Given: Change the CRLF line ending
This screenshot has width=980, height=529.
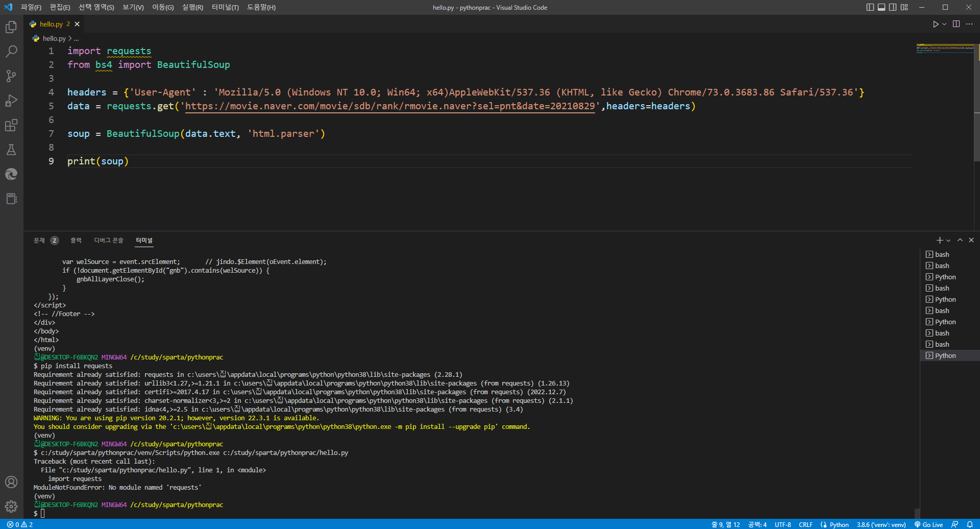Looking at the screenshot, I should 805,524.
